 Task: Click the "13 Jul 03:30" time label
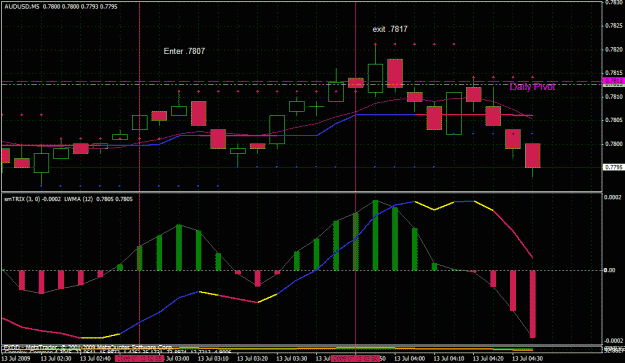click(292, 358)
